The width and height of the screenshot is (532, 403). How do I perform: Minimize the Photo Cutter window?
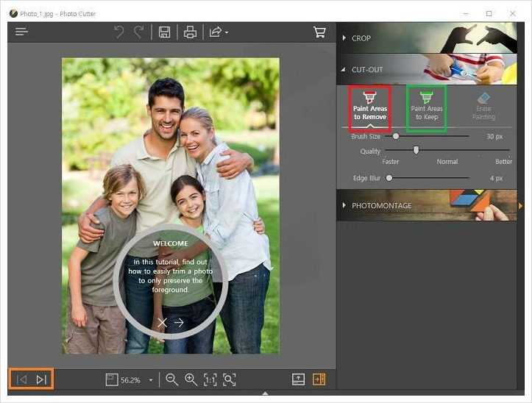click(x=466, y=13)
